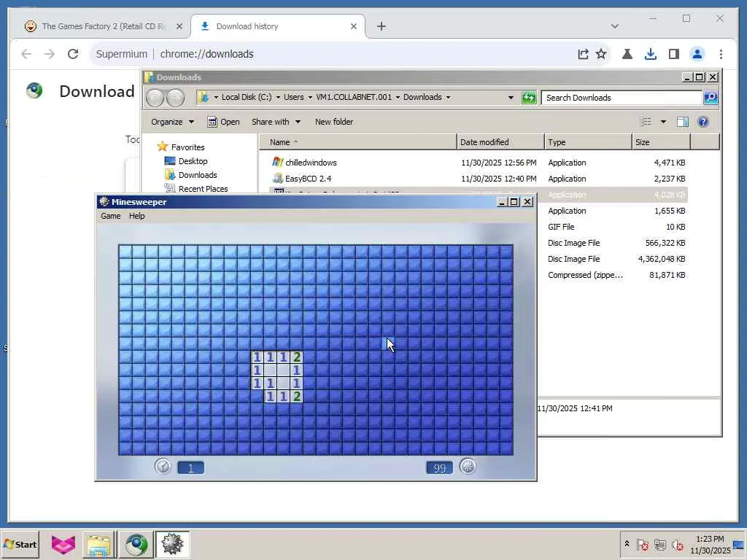747x560 pixels.
Task: Change view icon in Explorer toolbar
Action: 645,122
